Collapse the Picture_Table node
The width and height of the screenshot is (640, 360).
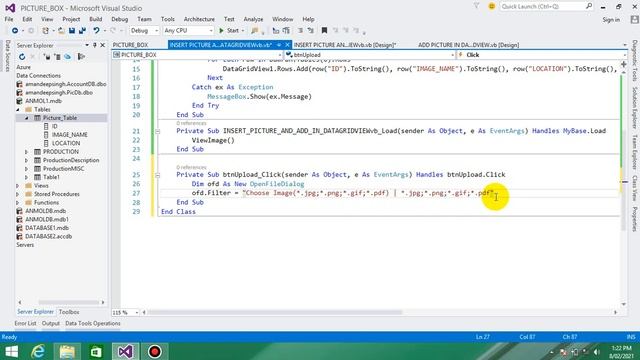[27, 118]
